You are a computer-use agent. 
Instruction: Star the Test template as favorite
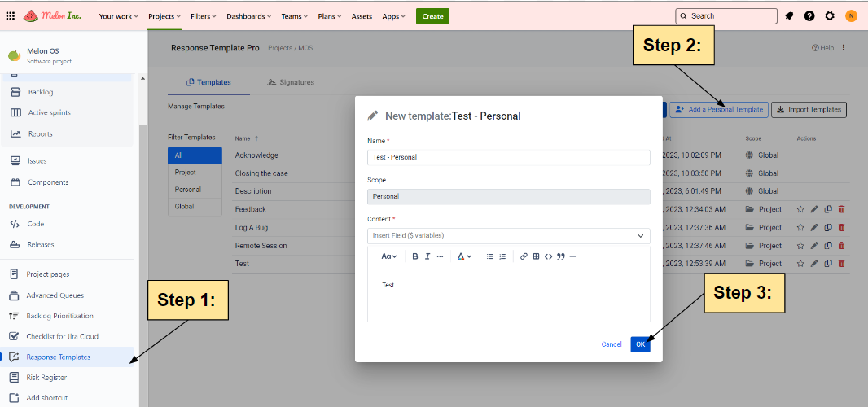pyautogui.click(x=800, y=264)
